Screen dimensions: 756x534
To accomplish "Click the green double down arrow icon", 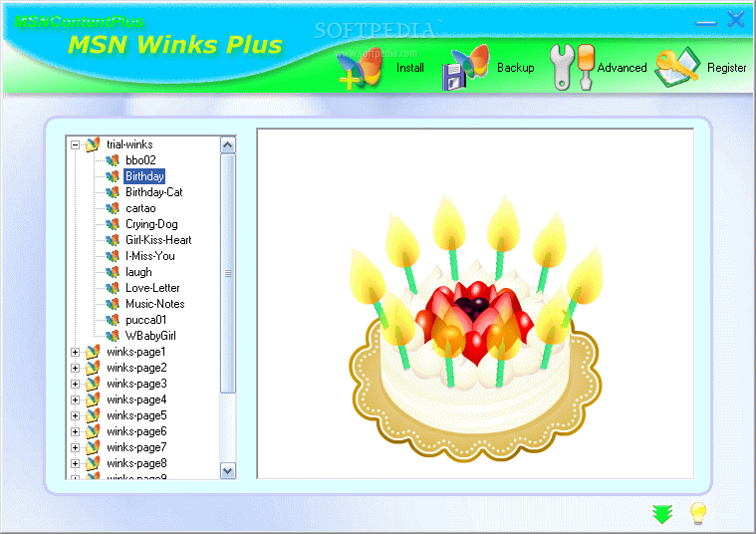I will pos(662,514).
